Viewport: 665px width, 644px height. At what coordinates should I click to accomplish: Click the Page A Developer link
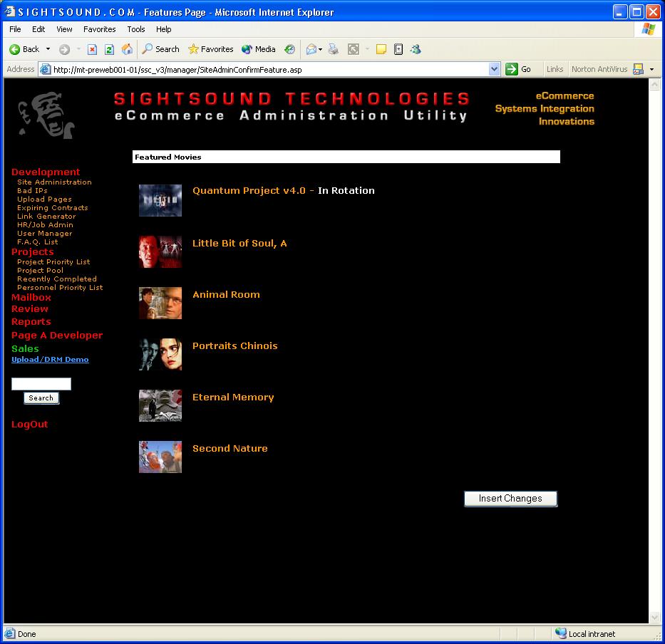click(57, 336)
